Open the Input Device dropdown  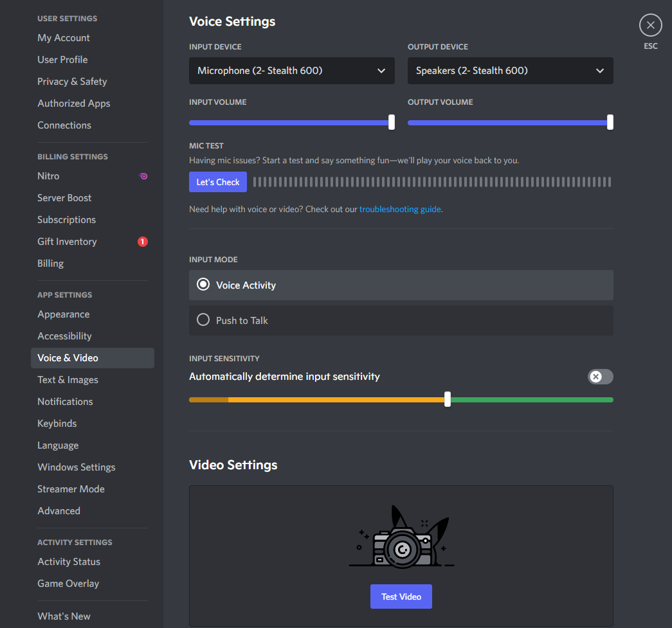click(x=291, y=71)
